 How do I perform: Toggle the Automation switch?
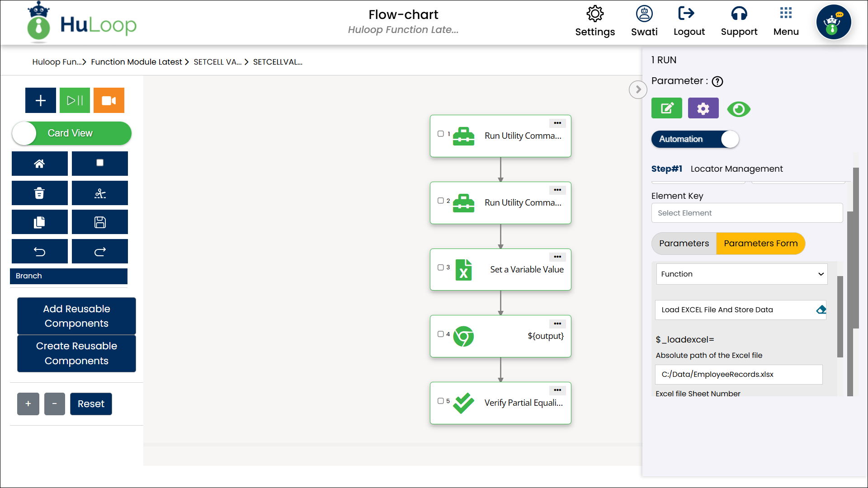[695, 139]
